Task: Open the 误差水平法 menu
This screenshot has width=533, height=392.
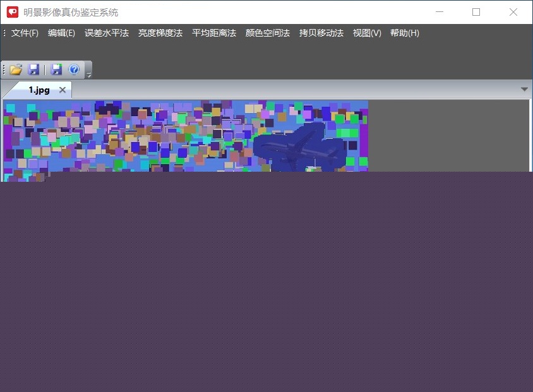Action: [107, 33]
